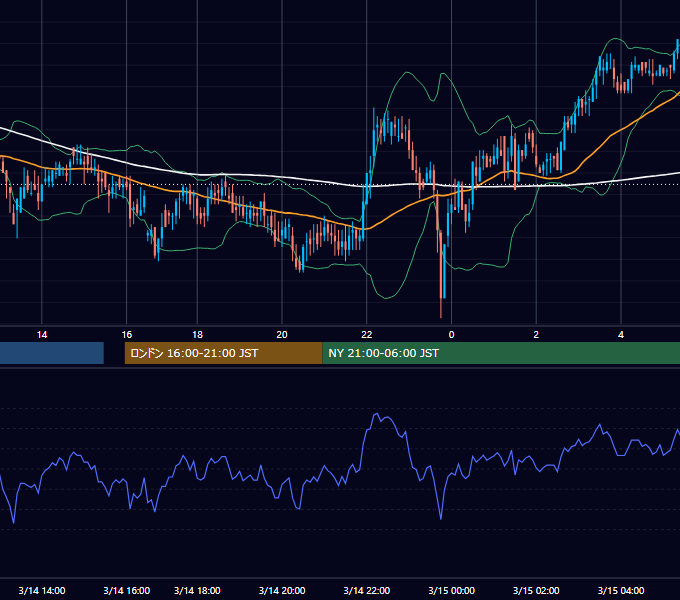This screenshot has width=680, height=600.
Task: Click the 3/15 02:00 date label
Action: click(x=536, y=590)
